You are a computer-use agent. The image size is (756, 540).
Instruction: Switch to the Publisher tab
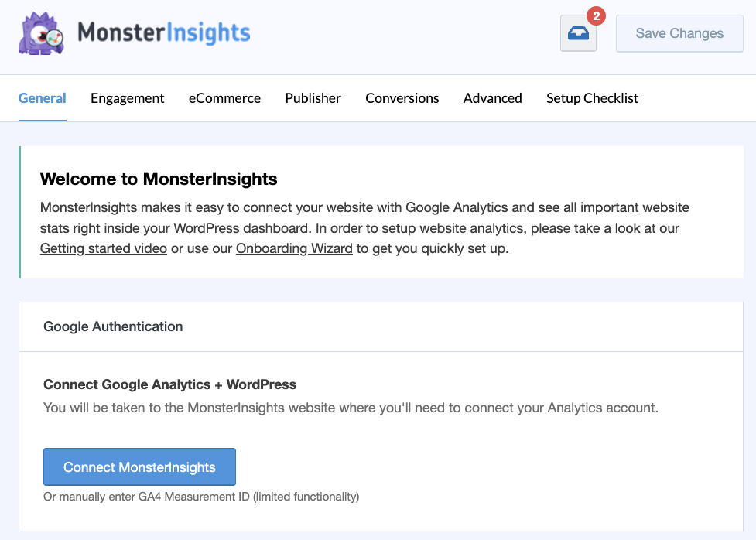[313, 98]
